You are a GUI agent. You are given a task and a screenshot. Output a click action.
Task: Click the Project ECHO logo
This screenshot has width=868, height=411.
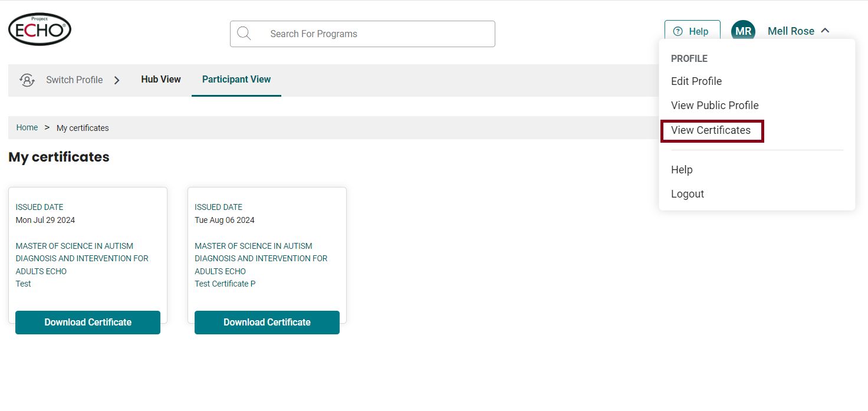[x=40, y=29]
